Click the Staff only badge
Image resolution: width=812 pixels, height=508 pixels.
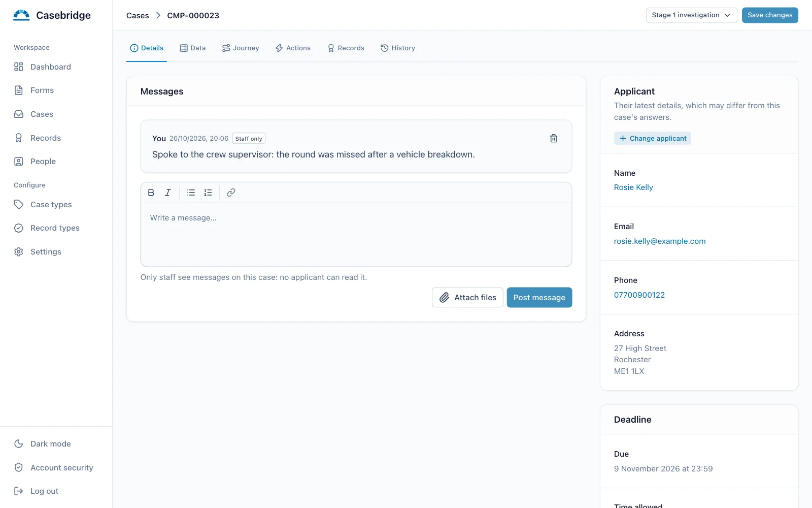(x=249, y=139)
